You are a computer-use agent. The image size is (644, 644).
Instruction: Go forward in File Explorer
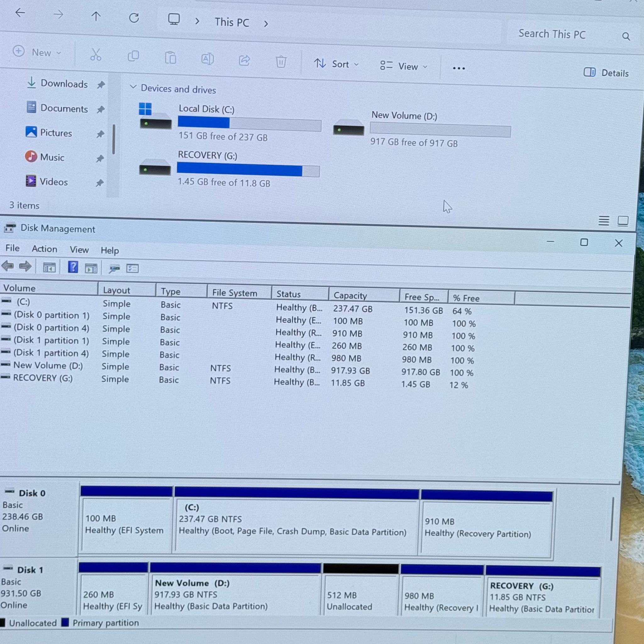click(x=58, y=14)
